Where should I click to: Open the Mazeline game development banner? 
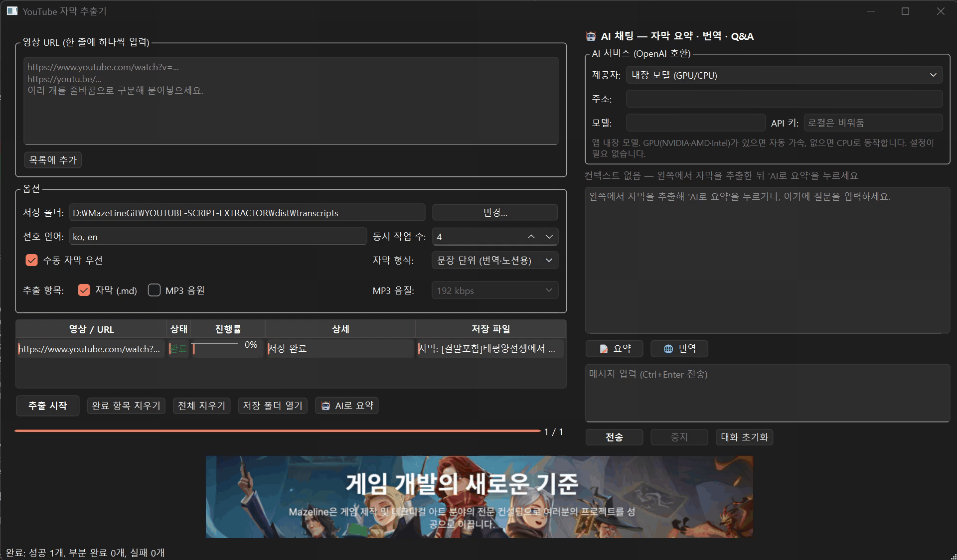click(479, 497)
